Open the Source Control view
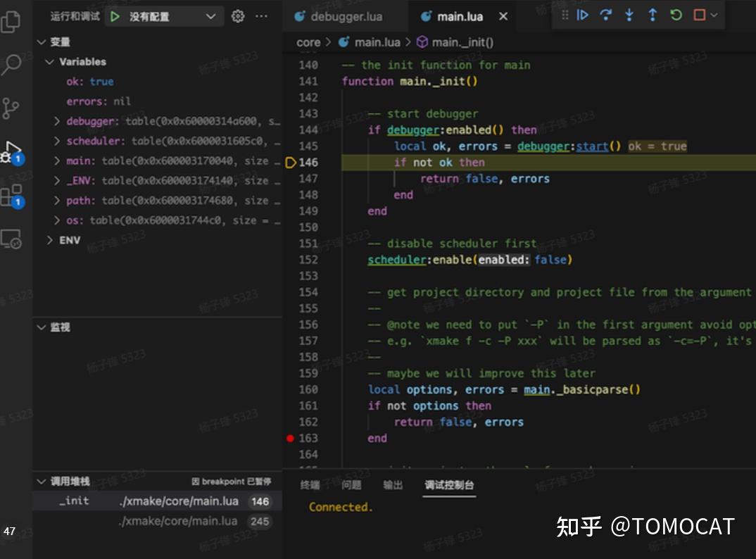Image resolution: width=756 pixels, height=559 pixels. point(11,108)
